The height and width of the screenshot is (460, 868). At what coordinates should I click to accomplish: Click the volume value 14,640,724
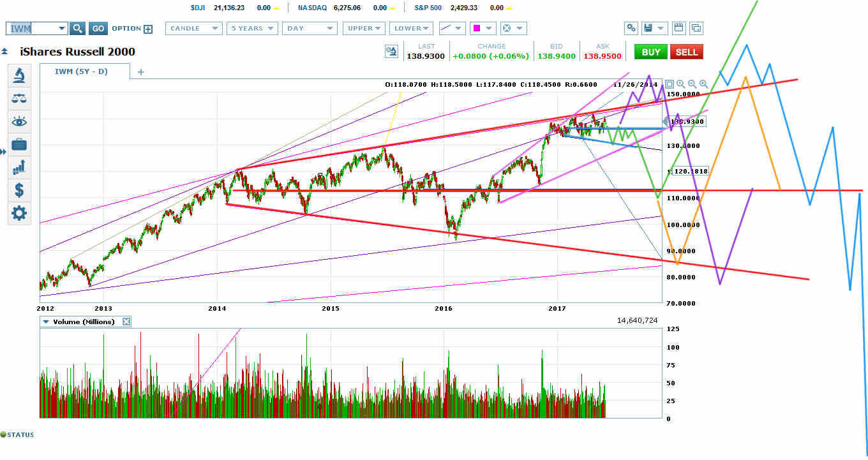pos(638,320)
